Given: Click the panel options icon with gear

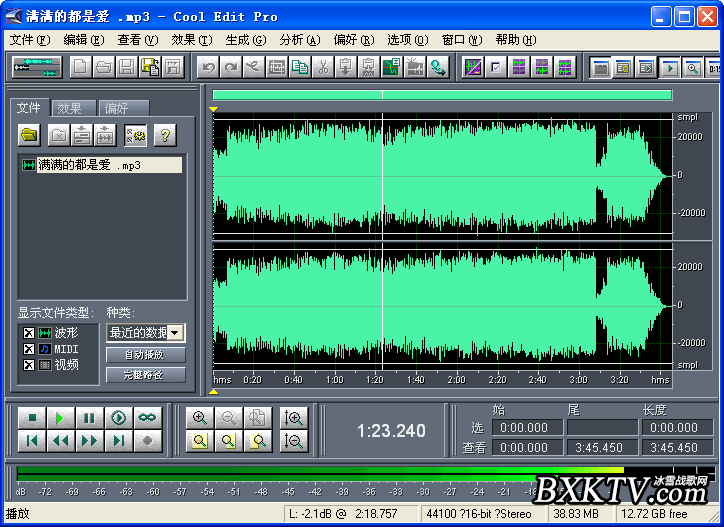Looking at the screenshot, I should pos(135,135).
